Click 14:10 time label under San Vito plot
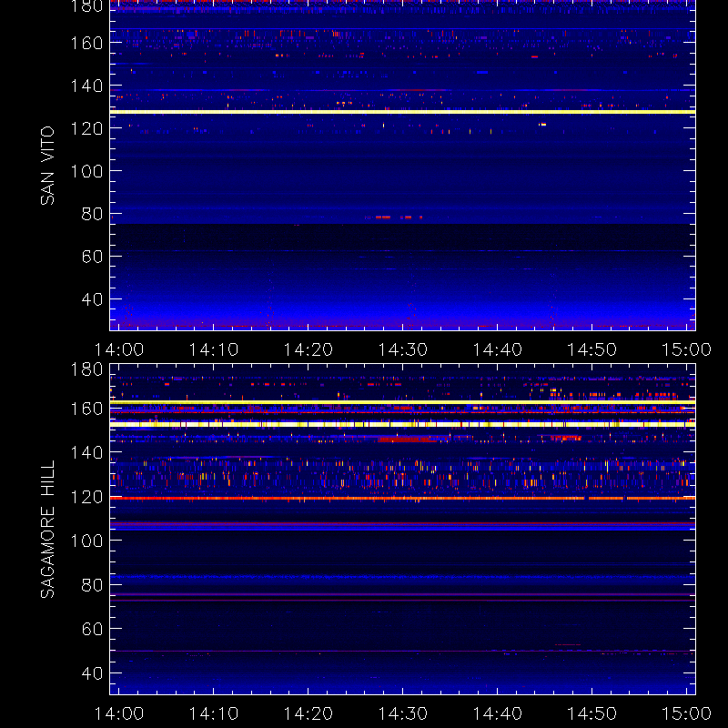The width and height of the screenshot is (728, 728). tap(214, 349)
